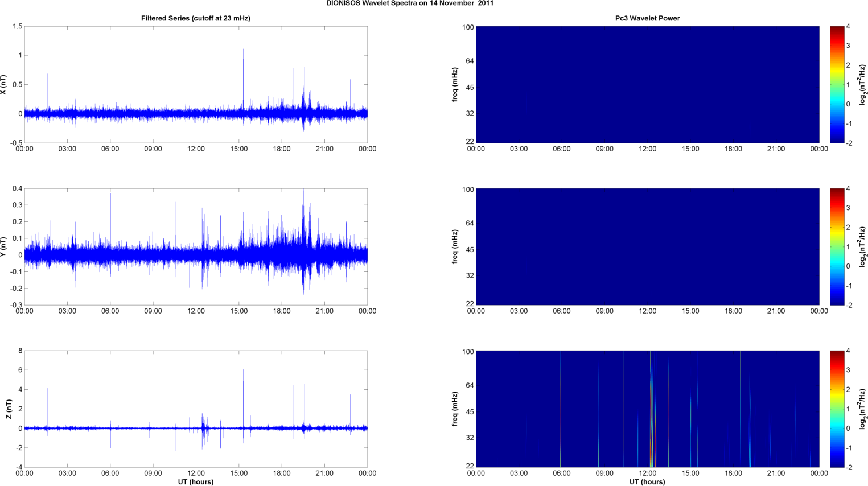Click "UT (hours)" under the Z series plot
868x486 pixels.
pyautogui.click(x=196, y=481)
